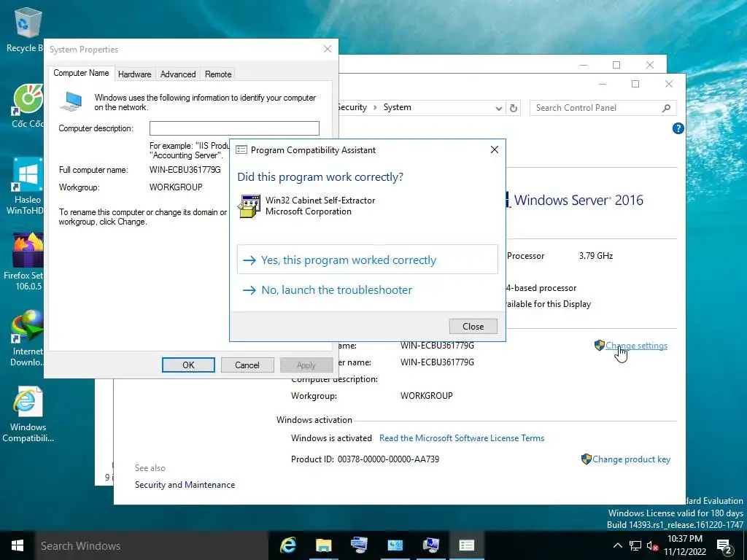Click the WORKGROUP value in System Properties
Screen dimensions: 747x560
click(x=176, y=187)
